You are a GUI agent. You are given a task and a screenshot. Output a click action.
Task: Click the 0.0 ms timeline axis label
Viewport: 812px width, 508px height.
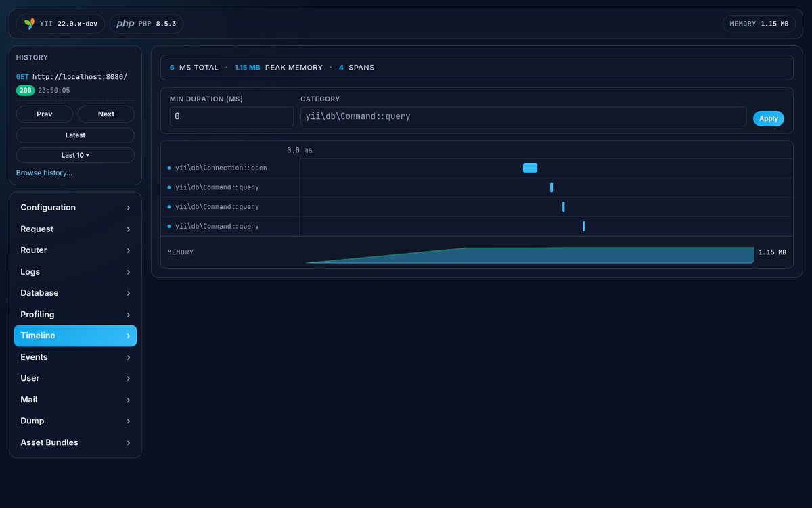click(x=300, y=150)
